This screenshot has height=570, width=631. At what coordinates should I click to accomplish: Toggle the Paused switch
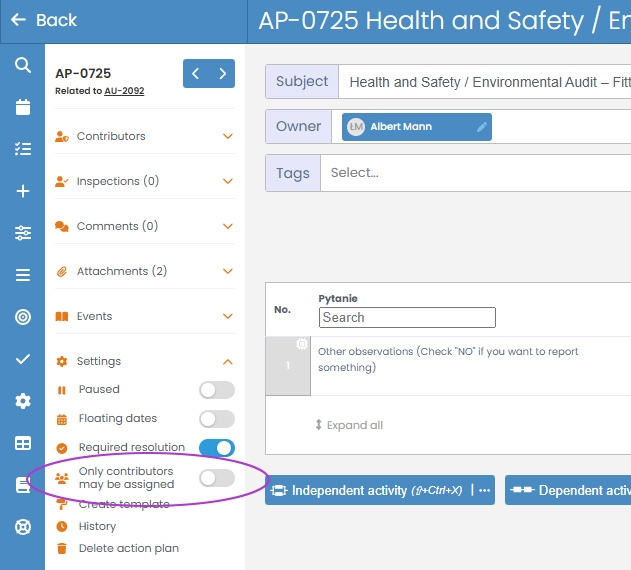tap(216, 390)
